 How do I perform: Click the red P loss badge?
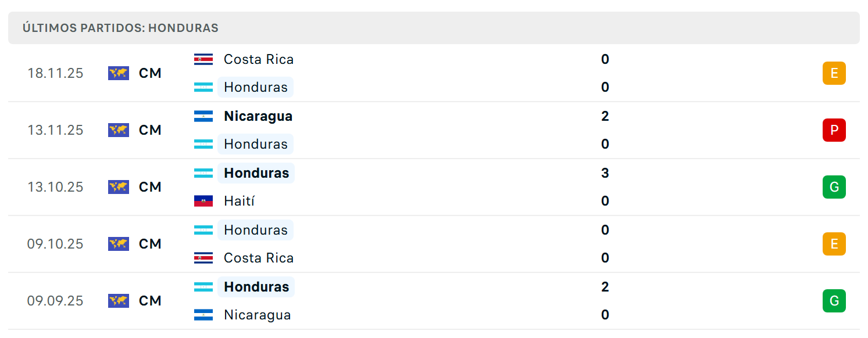point(834,130)
